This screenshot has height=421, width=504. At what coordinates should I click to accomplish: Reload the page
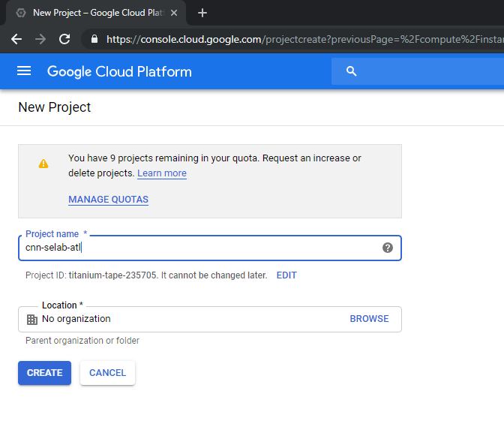tap(64, 39)
